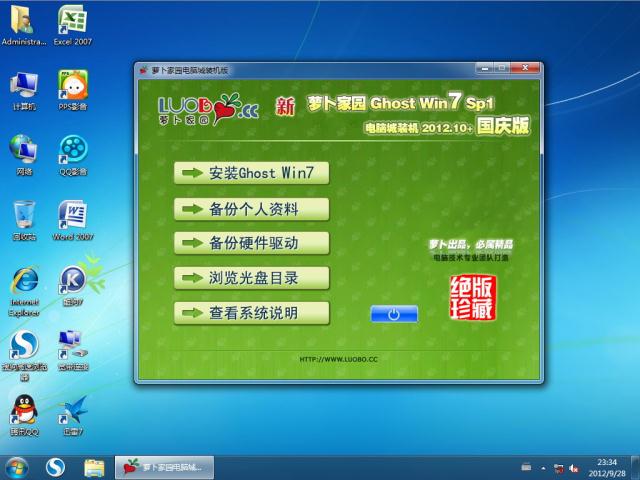This screenshot has height=480, width=640.
Task: Click the radish icon in window title bar
Action: coord(143,70)
